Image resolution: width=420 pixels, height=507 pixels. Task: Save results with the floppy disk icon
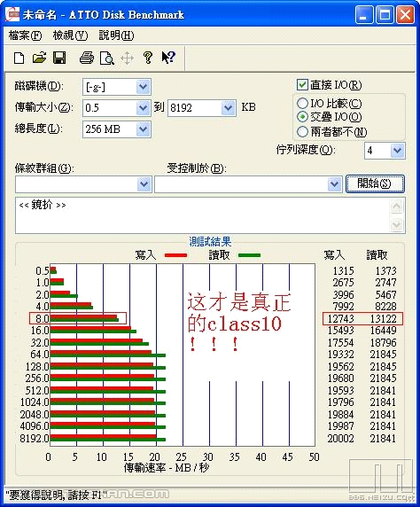[59, 58]
